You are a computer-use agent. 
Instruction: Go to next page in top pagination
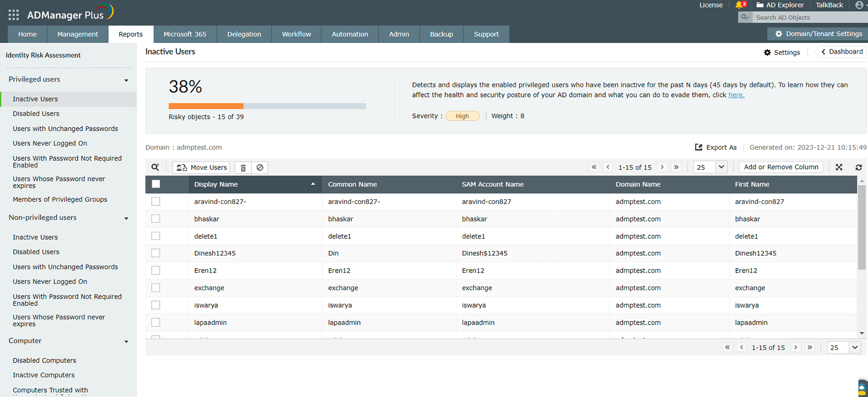(662, 167)
